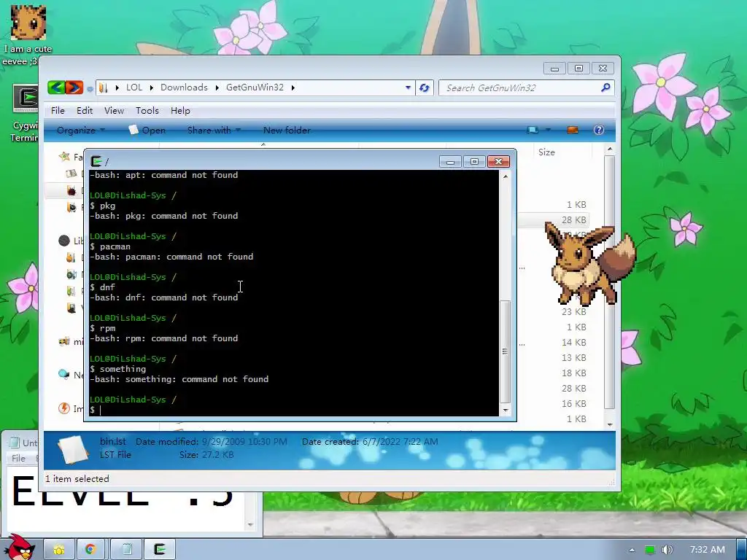The image size is (747, 560).
Task: Click the 14 KB size cell
Action: [573, 343]
